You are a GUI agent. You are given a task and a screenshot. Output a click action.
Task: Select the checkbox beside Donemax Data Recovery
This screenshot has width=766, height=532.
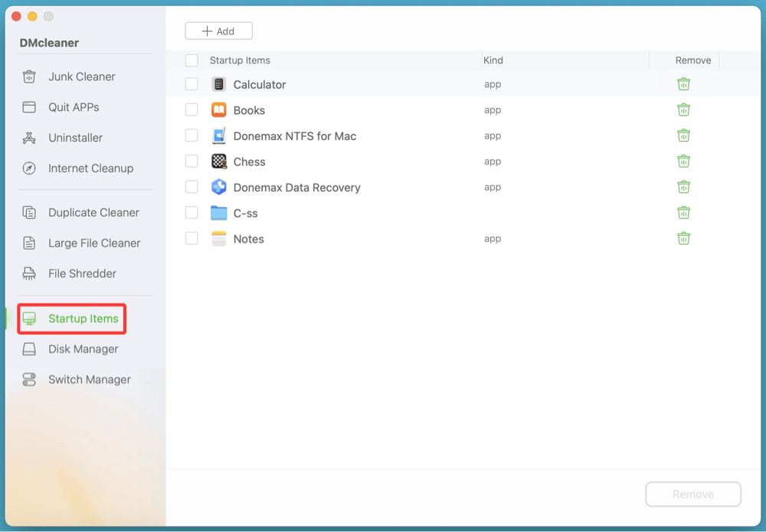pyautogui.click(x=191, y=187)
